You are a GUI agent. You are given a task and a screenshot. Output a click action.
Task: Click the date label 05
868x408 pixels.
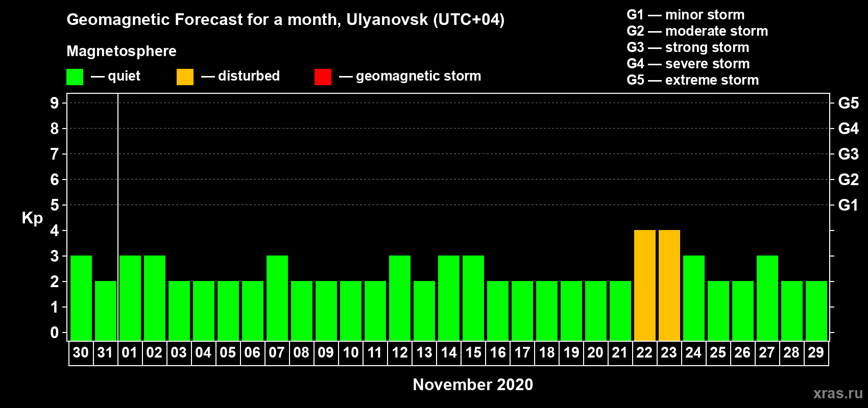click(x=228, y=352)
